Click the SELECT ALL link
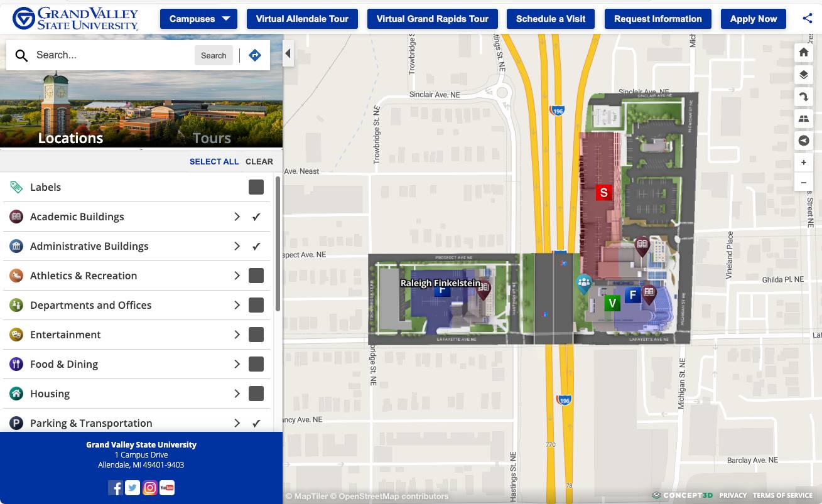 coord(214,161)
